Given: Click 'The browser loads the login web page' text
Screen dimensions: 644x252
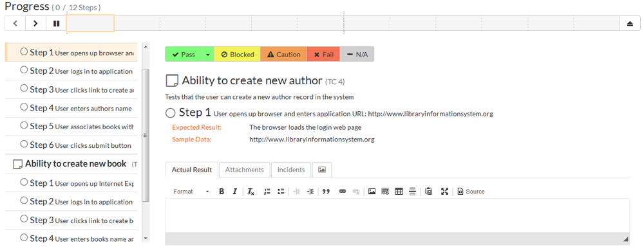Looking at the screenshot, I should (x=305, y=127).
